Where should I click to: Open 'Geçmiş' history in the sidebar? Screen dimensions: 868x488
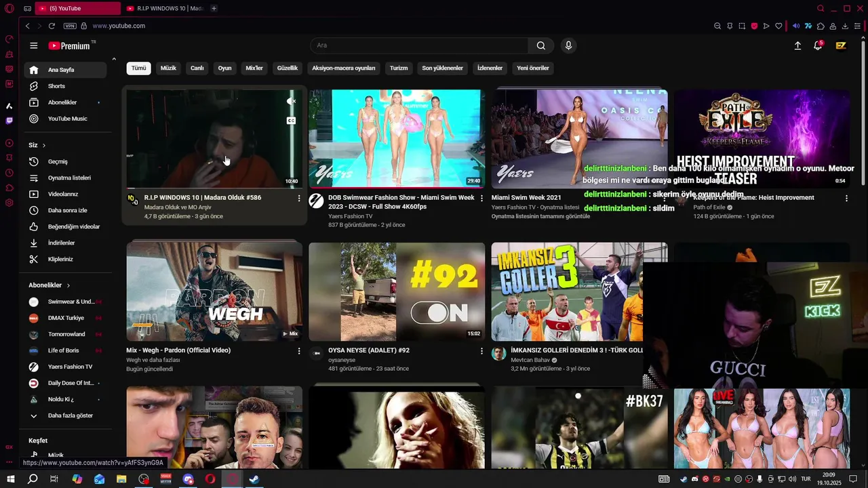65,161
